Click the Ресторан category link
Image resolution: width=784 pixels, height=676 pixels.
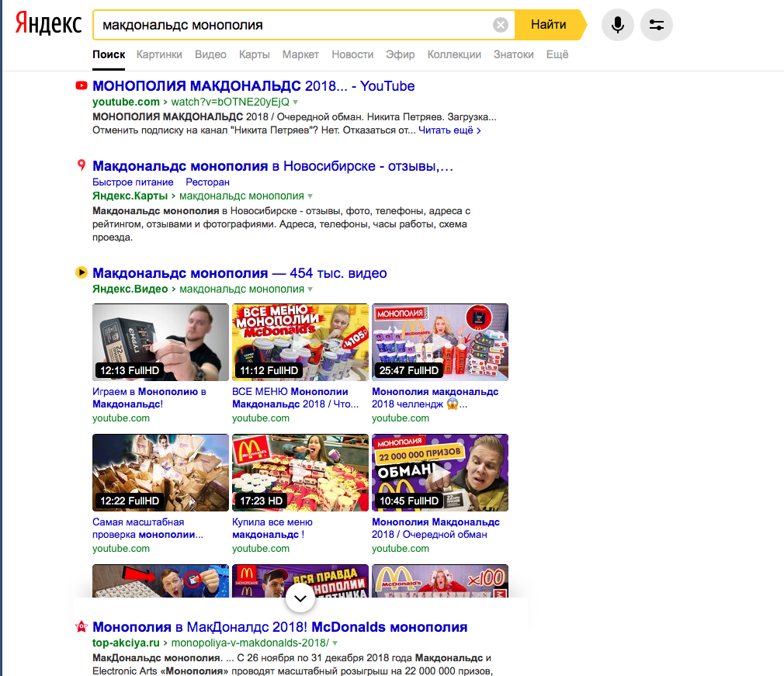(x=207, y=182)
